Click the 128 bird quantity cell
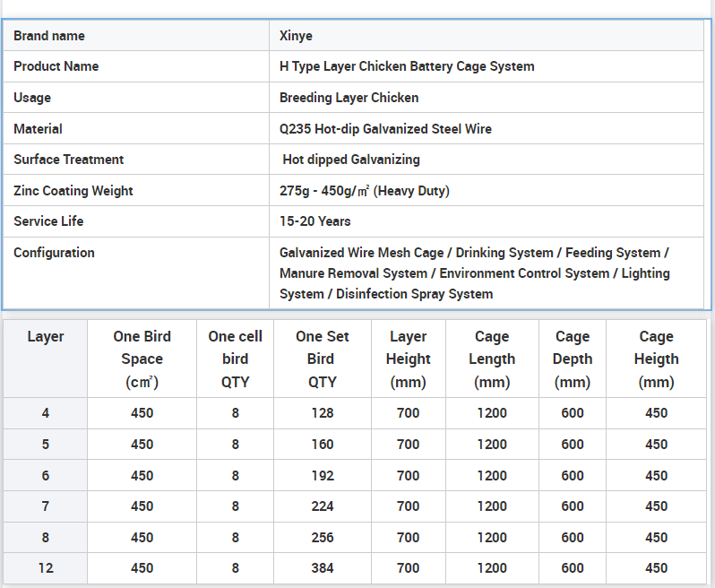 [x=322, y=413]
